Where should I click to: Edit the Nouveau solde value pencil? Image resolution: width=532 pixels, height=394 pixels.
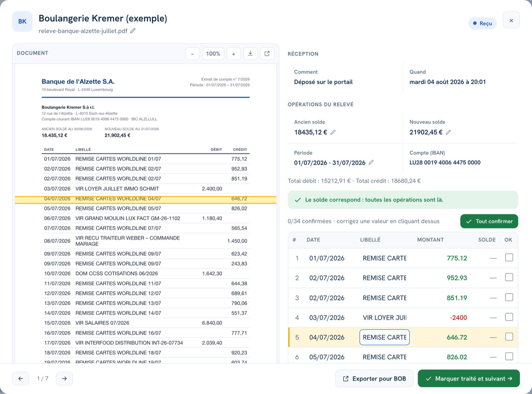coord(448,132)
